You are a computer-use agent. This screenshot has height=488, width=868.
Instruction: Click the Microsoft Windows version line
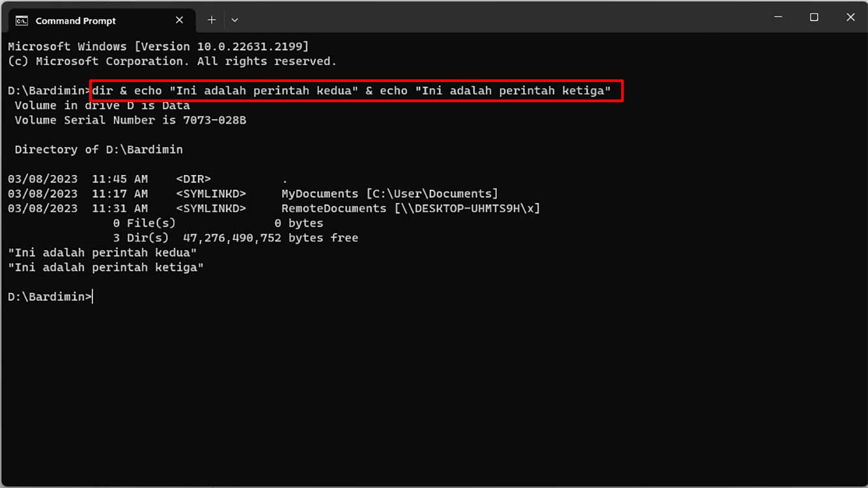coord(156,46)
